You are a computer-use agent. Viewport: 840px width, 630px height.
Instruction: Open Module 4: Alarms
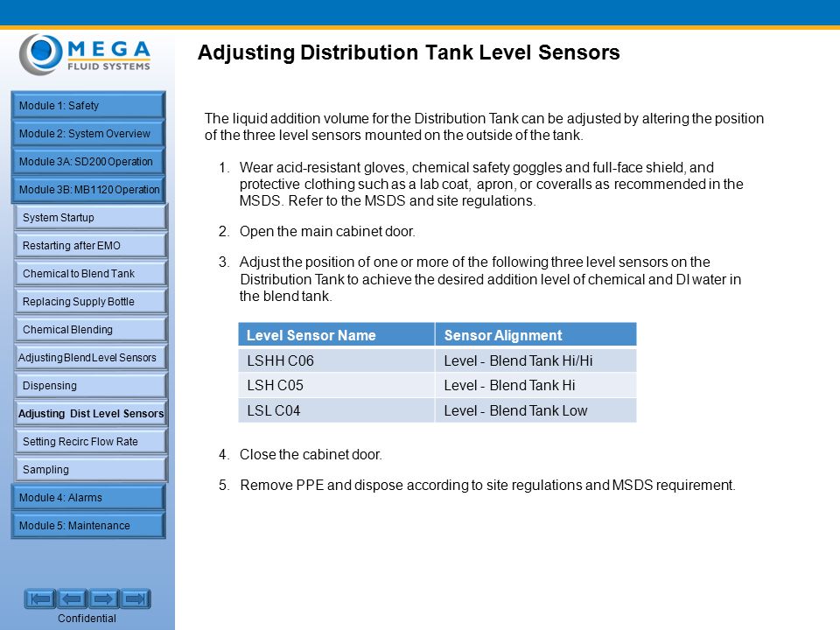pyautogui.click(x=87, y=498)
